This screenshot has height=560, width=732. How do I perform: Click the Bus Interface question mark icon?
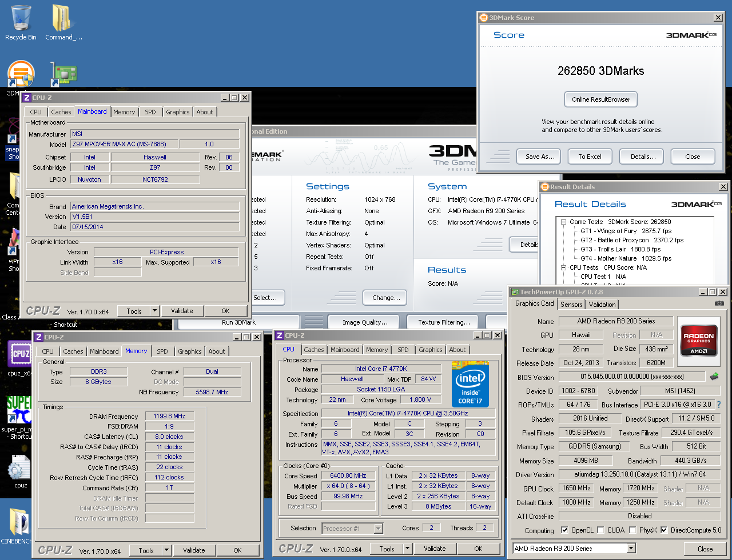coord(719,405)
